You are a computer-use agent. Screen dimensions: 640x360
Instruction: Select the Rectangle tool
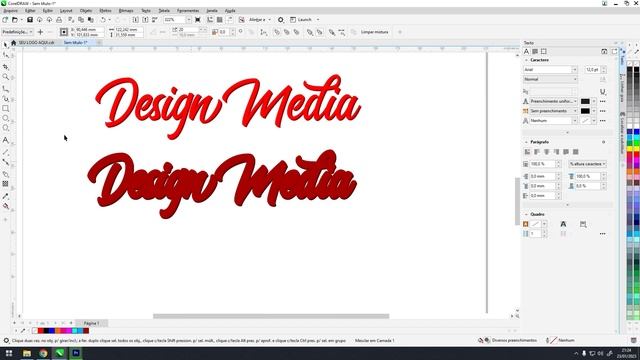5,108
